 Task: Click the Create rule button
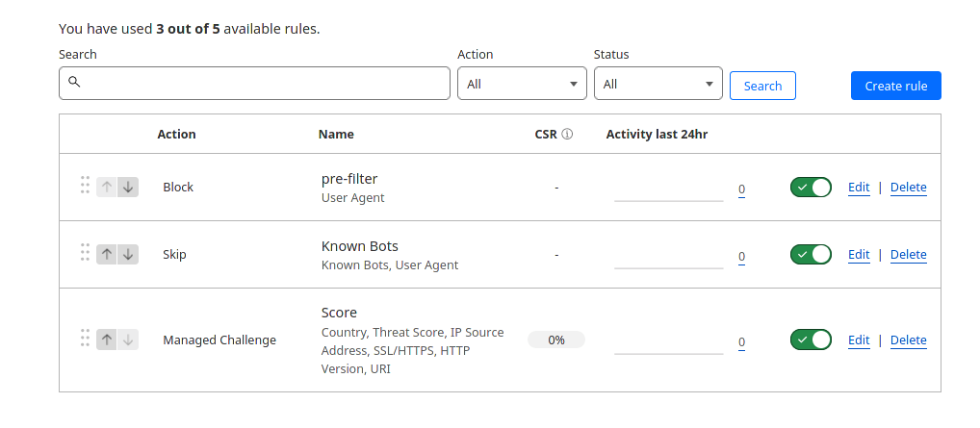tap(895, 86)
